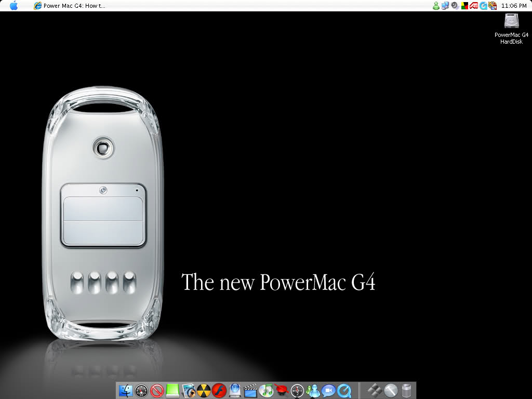This screenshot has height=399, width=532.
Task: Click the red prohibition sign dock icon
Action: [x=157, y=391]
